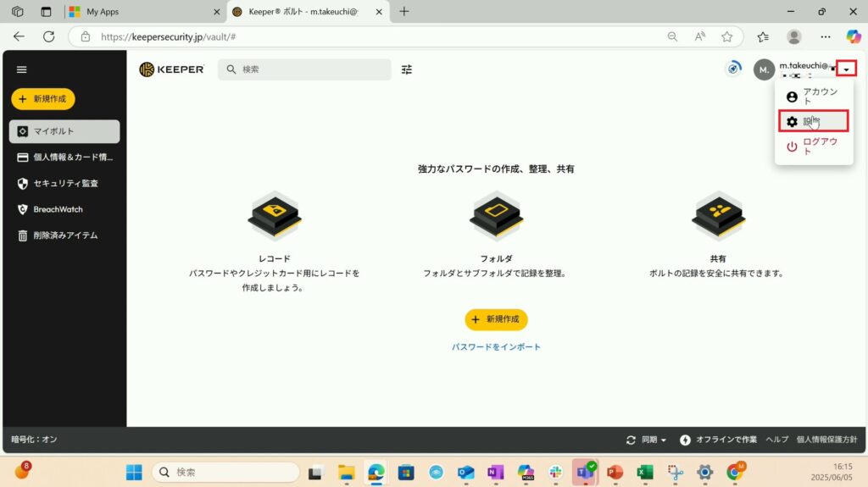868x487 pixels.
Task: Open a new browser tab
Action: point(404,12)
